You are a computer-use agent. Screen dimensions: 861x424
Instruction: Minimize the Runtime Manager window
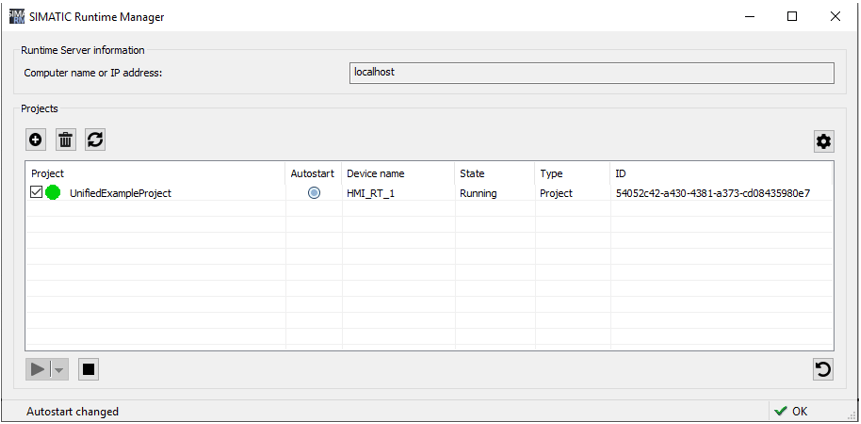749,16
